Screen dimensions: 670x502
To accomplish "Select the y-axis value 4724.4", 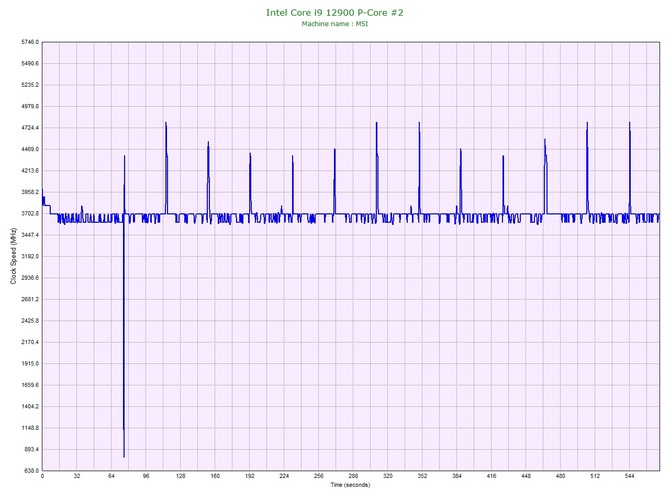I will coord(30,128).
